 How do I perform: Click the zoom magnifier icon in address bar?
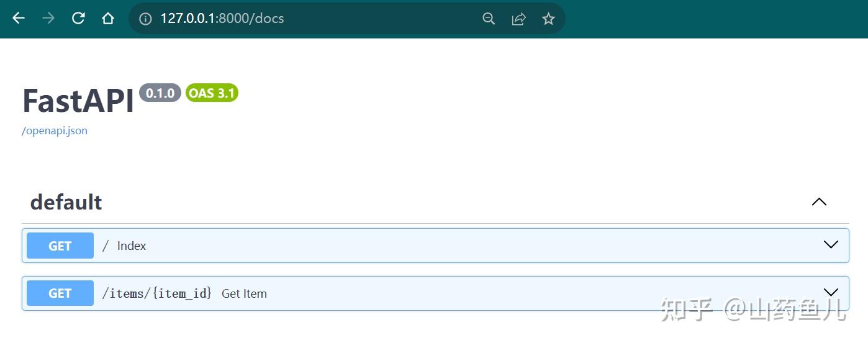pos(489,19)
